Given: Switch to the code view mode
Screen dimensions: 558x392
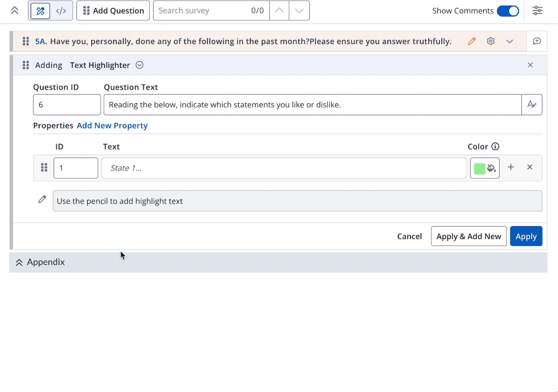Looking at the screenshot, I should [61, 11].
